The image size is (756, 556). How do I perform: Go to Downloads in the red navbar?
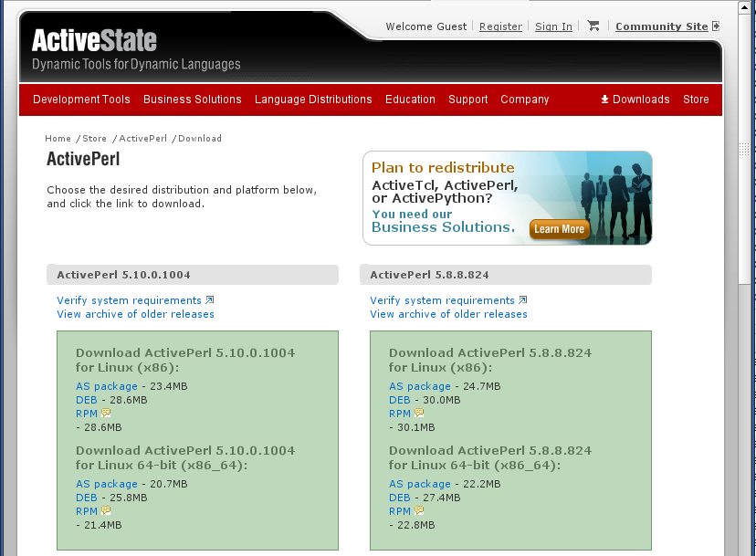(x=635, y=100)
